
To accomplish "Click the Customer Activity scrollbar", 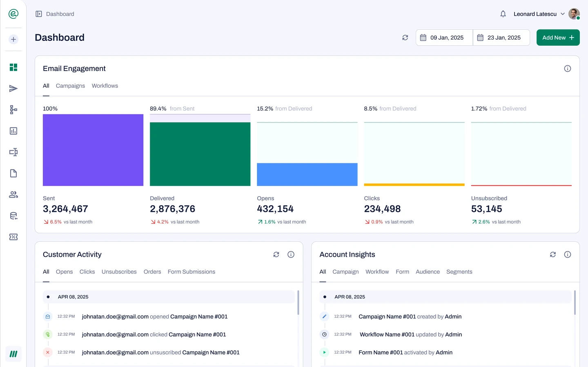I will [x=298, y=302].
